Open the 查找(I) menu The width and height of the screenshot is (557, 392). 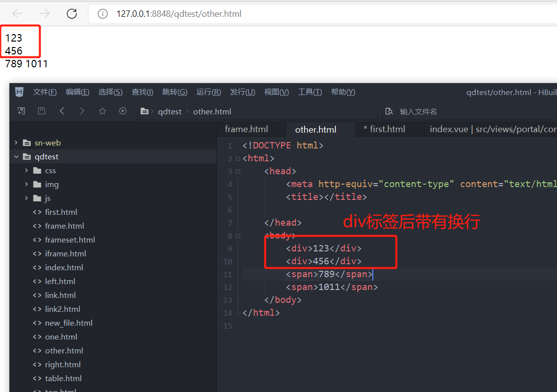point(142,92)
